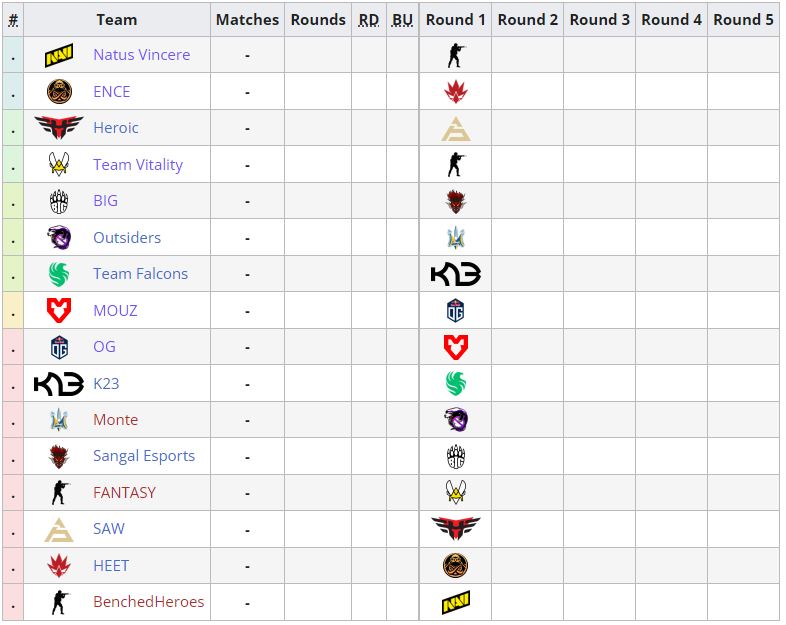Click the MOUZ opponent logo in OG's row
Viewport: 786px width, 625px height.
point(456,347)
